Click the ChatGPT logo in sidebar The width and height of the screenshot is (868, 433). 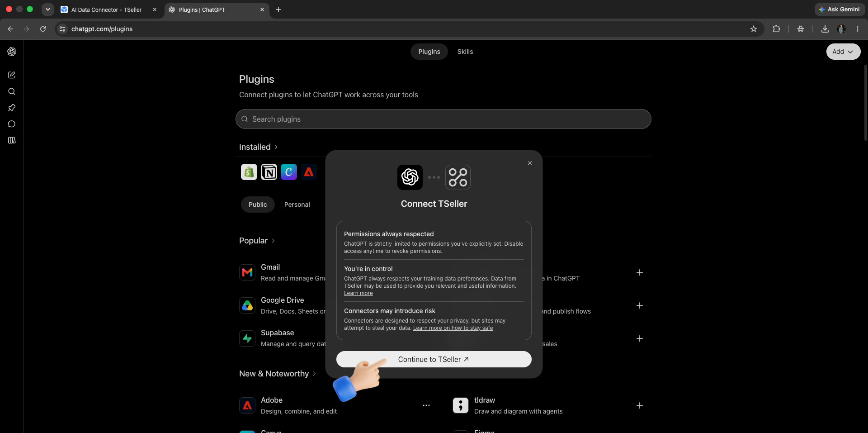pyautogui.click(x=12, y=52)
